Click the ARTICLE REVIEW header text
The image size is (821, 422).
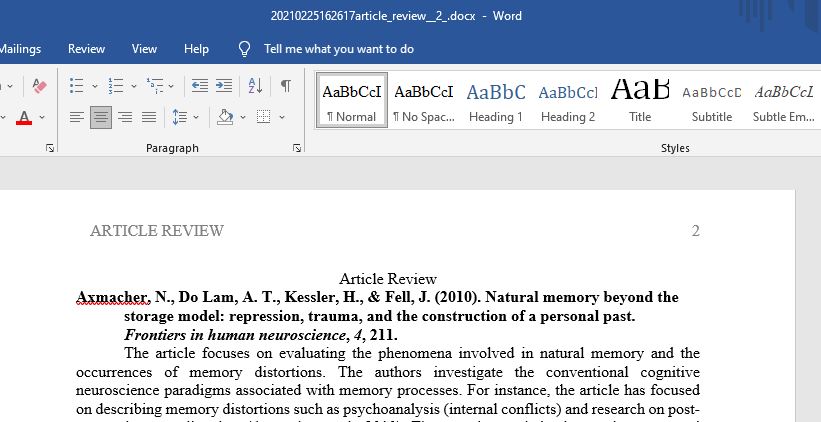(157, 231)
